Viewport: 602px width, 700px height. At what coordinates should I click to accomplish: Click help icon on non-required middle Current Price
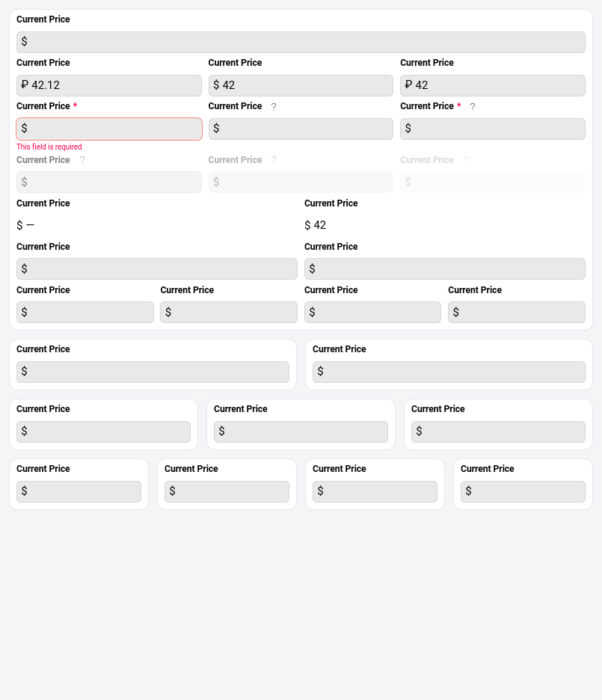(274, 107)
